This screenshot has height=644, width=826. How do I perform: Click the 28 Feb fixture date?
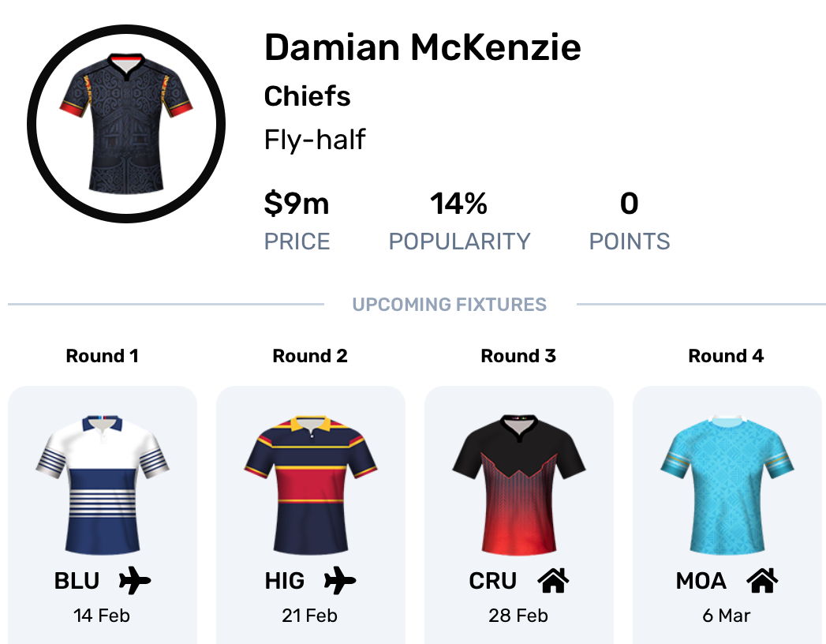(518, 615)
